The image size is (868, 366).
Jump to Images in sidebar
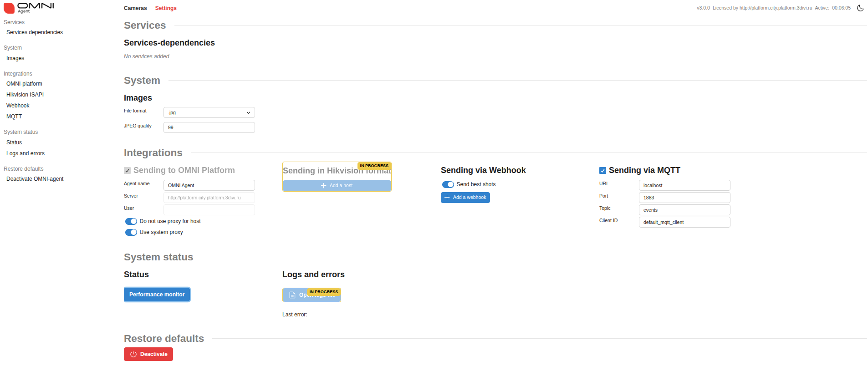[15, 58]
